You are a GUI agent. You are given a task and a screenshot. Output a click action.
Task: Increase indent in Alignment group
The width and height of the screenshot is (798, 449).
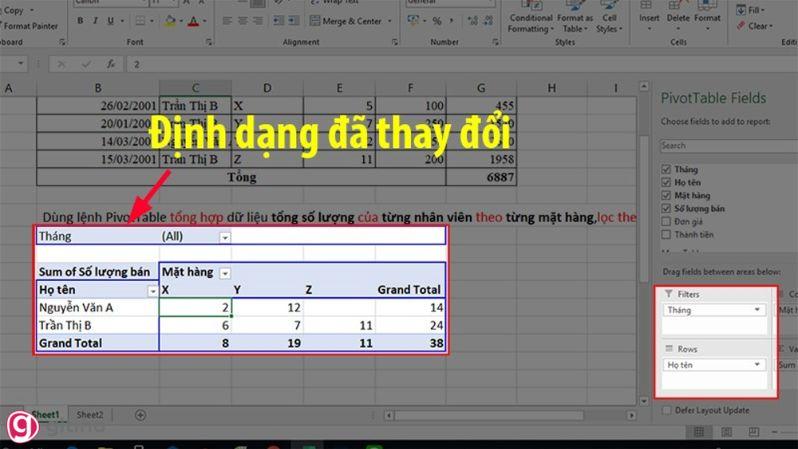click(294, 21)
